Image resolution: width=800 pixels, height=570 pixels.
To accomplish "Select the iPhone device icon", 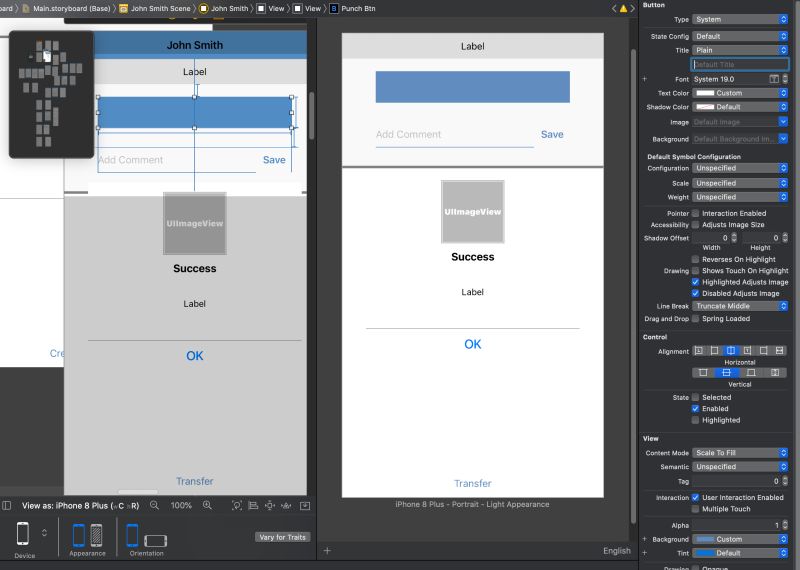I will point(23,534).
